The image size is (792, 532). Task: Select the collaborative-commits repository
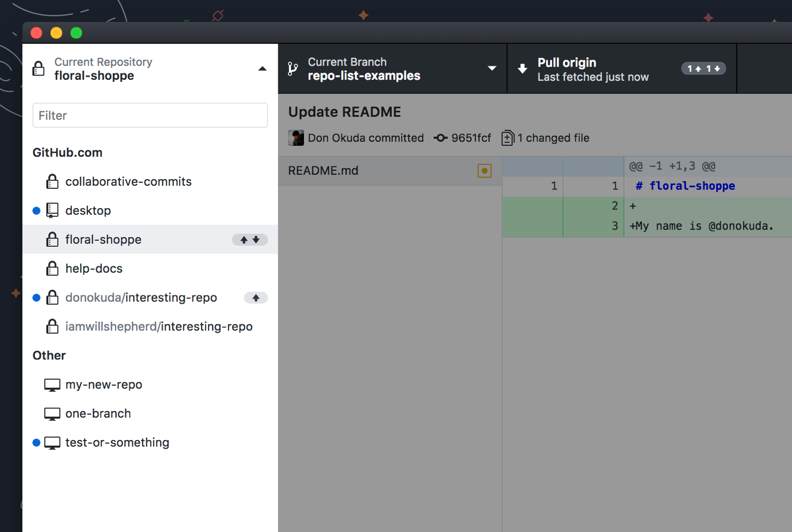coord(150,181)
